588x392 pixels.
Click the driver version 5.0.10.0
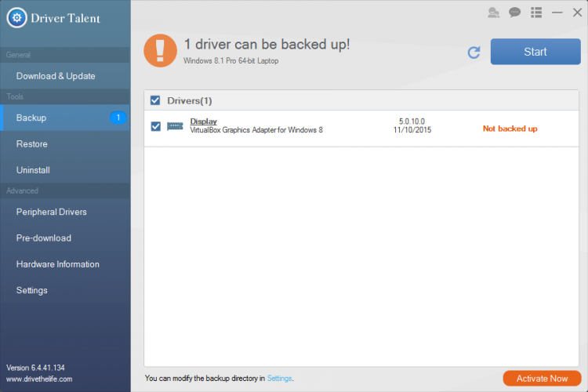412,122
